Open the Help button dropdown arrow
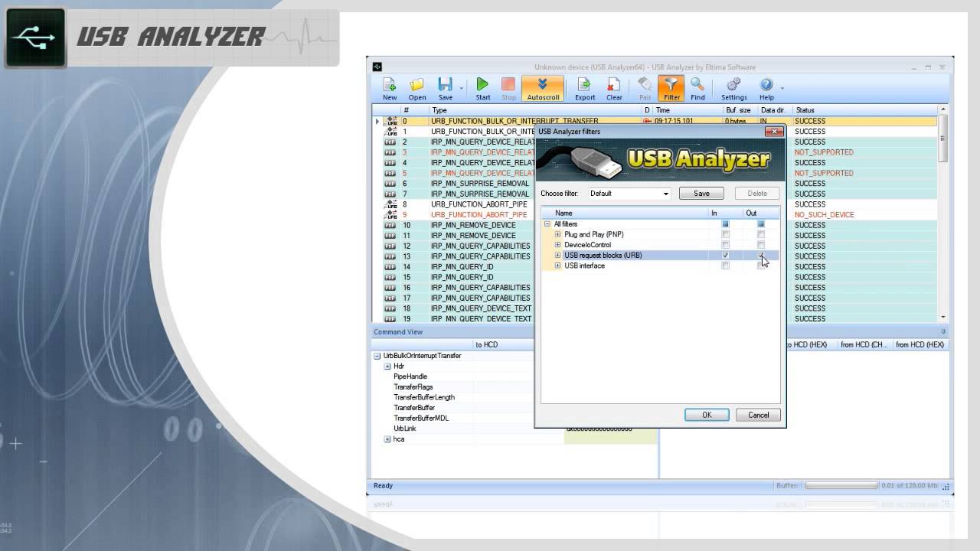Screen dimensions: 980x551 pyautogui.click(x=782, y=88)
